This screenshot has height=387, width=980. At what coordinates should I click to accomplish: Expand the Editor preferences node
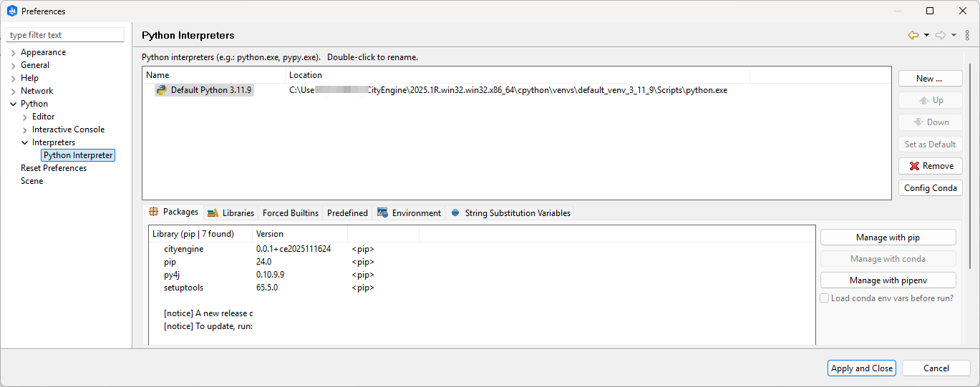click(x=25, y=117)
